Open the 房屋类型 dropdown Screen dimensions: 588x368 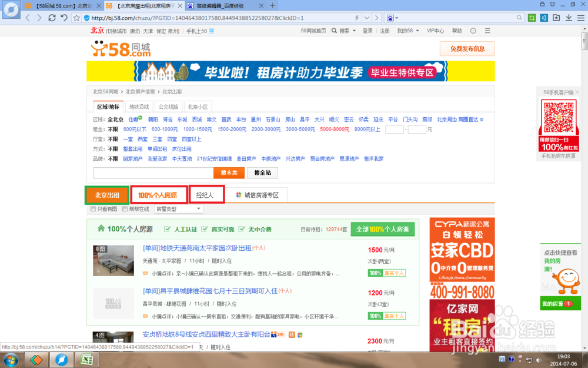179,209
